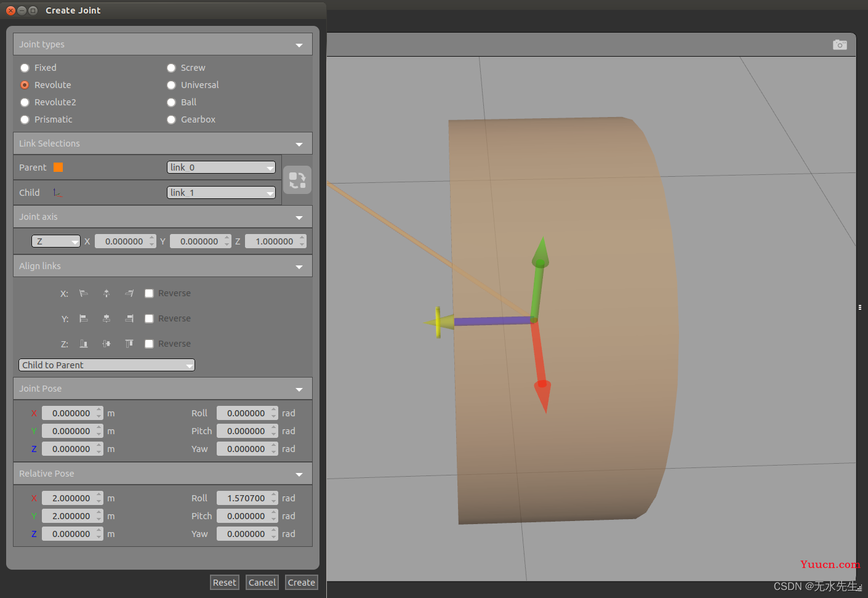Screen dimensions: 868x598
Task: Click the Relative Pose Roll field showing 1.570700
Action: [x=247, y=498]
